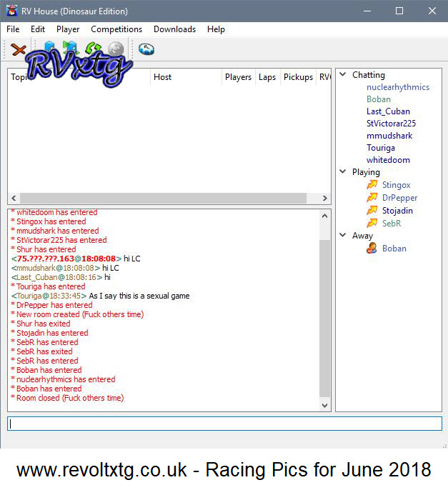Image resolution: width=448 pixels, height=490 pixels.
Task: Click the 'DrPepper has entered' log line
Action: click(51, 305)
